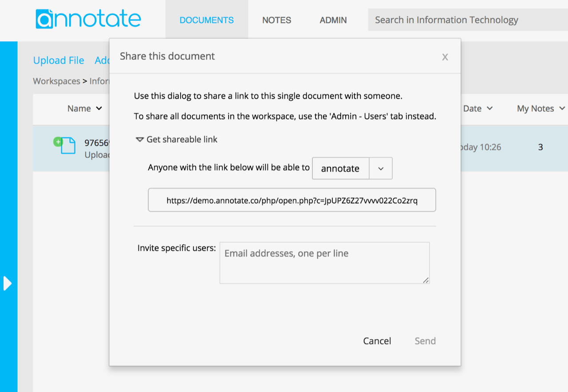Open the DOCUMENTS tab
Screen dimensions: 568x392
click(x=207, y=20)
